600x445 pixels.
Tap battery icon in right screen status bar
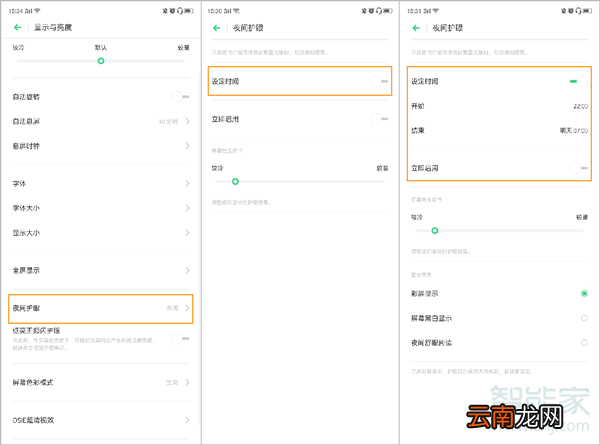(x=587, y=11)
